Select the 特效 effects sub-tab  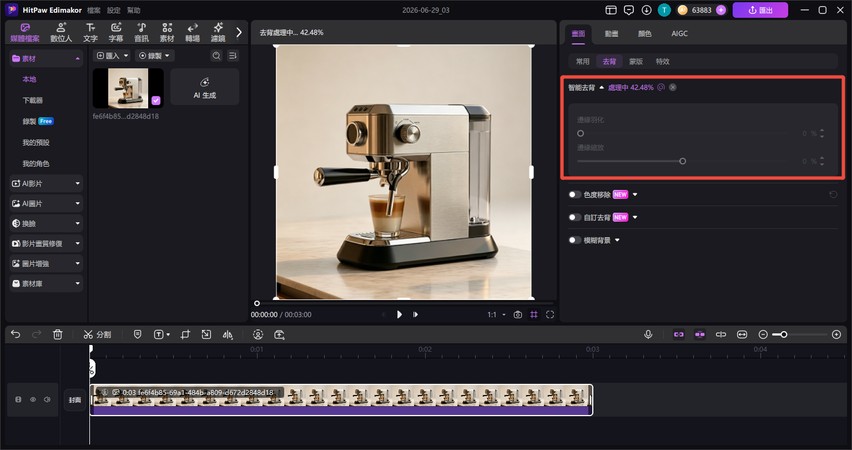pos(662,61)
